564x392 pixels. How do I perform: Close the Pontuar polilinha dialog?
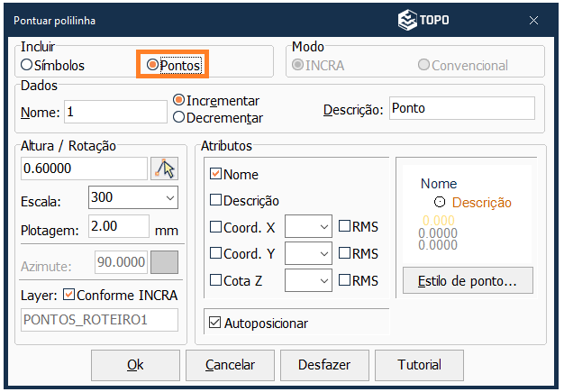click(534, 19)
